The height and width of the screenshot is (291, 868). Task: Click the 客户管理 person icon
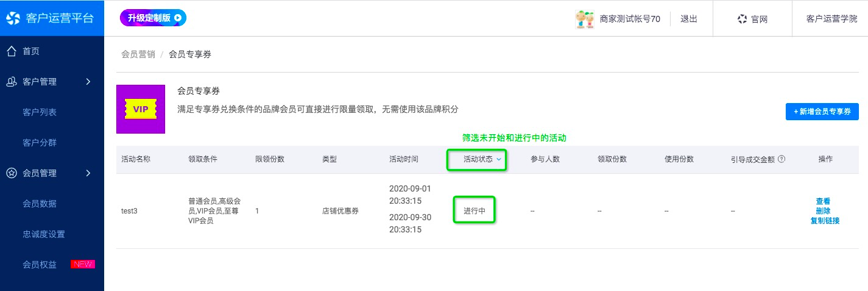tap(11, 82)
